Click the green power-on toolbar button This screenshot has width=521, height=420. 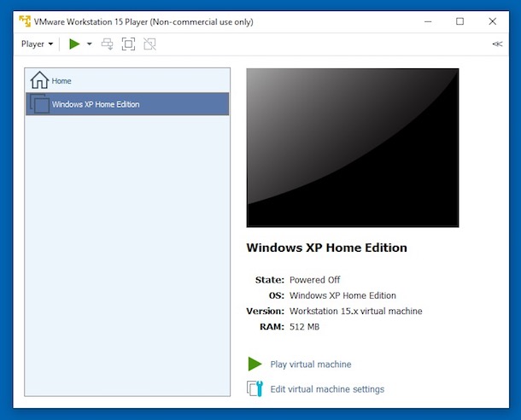point(74,44)
